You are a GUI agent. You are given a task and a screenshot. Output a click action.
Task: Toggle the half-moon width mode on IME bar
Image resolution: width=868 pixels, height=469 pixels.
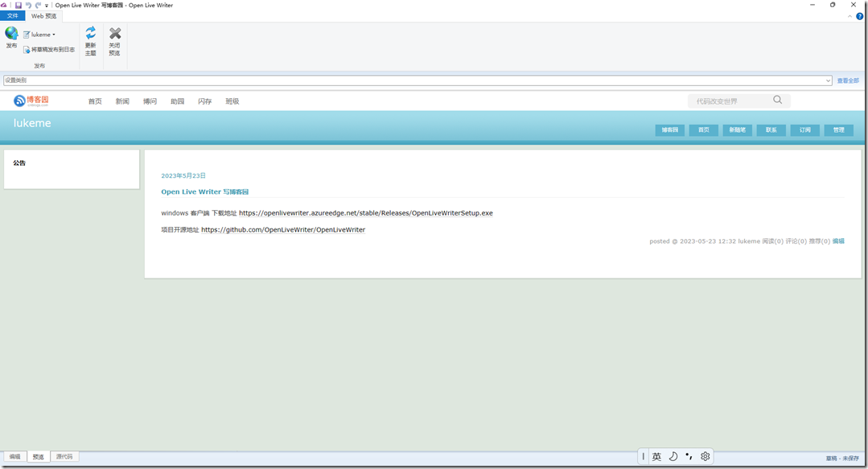[673, 457]
